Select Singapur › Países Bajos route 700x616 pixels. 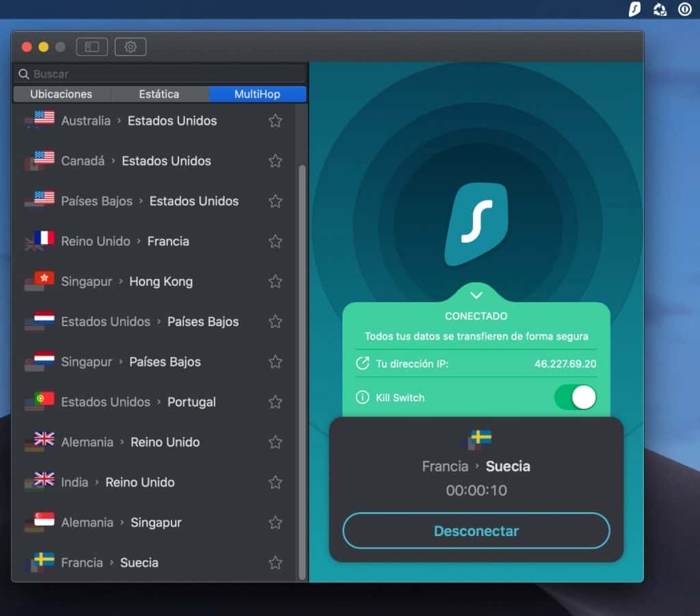coord(154,362)
